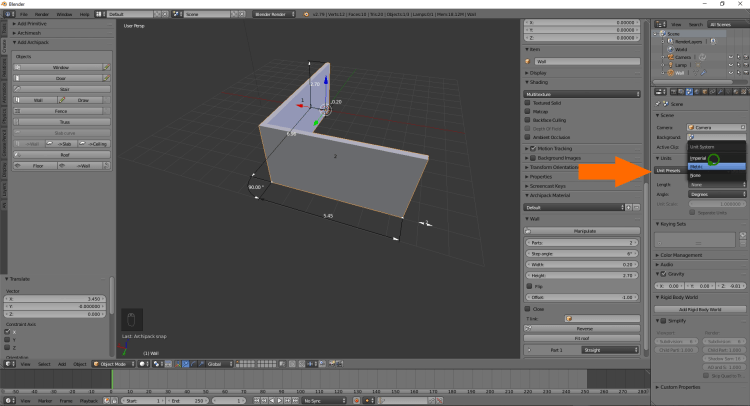Choose Imperial from Unit System list
This screenshot has height=406, width=750.
coord(699,158)
